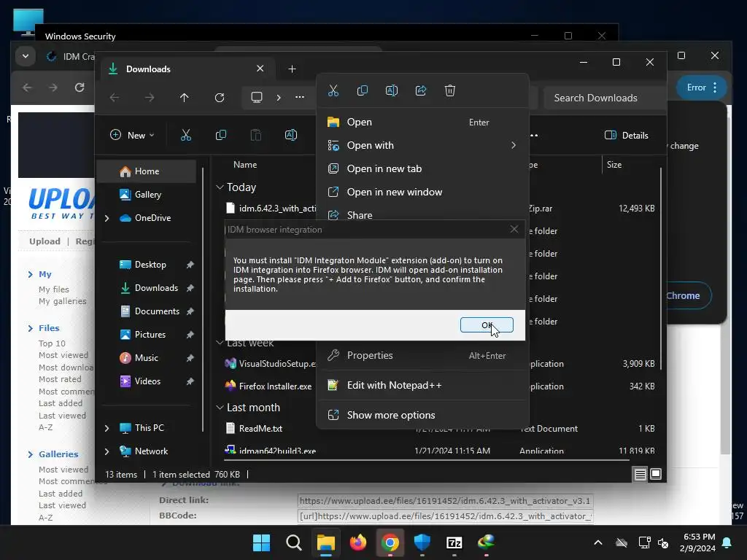Image resolution: width=747 pixels, height=560 pixels.
Task: Open Windows Start menu
Action: pos(262,542)
